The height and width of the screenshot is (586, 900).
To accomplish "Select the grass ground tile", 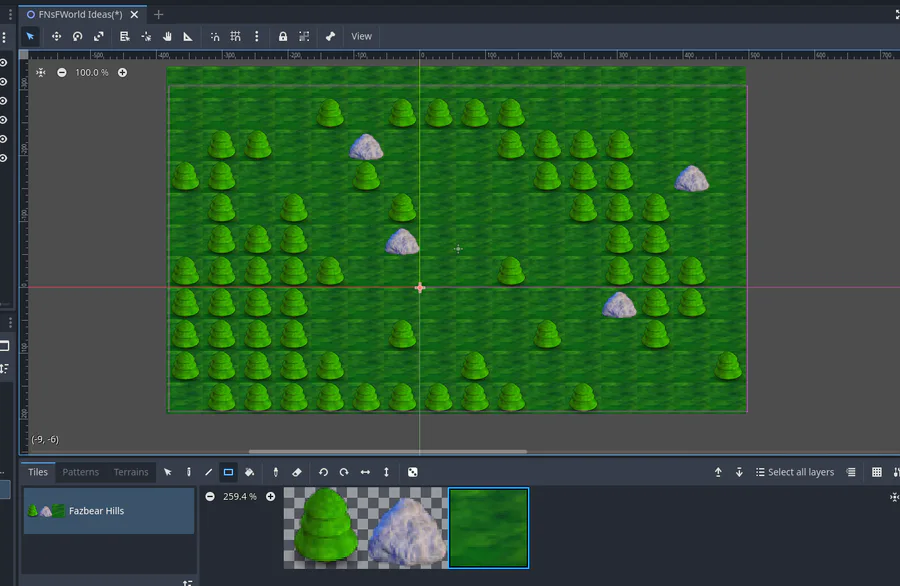I will 488,528.
